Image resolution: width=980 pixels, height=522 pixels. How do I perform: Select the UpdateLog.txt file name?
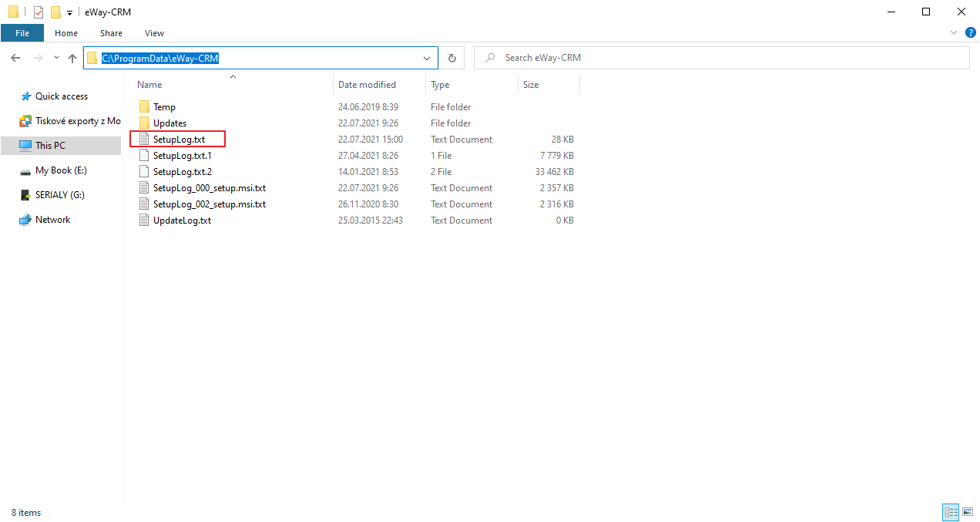point(182,221)
